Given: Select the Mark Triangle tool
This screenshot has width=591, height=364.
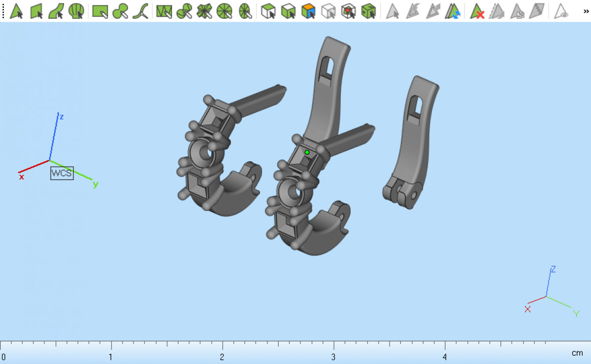Looking at the screenshot, I should (17, 11).
